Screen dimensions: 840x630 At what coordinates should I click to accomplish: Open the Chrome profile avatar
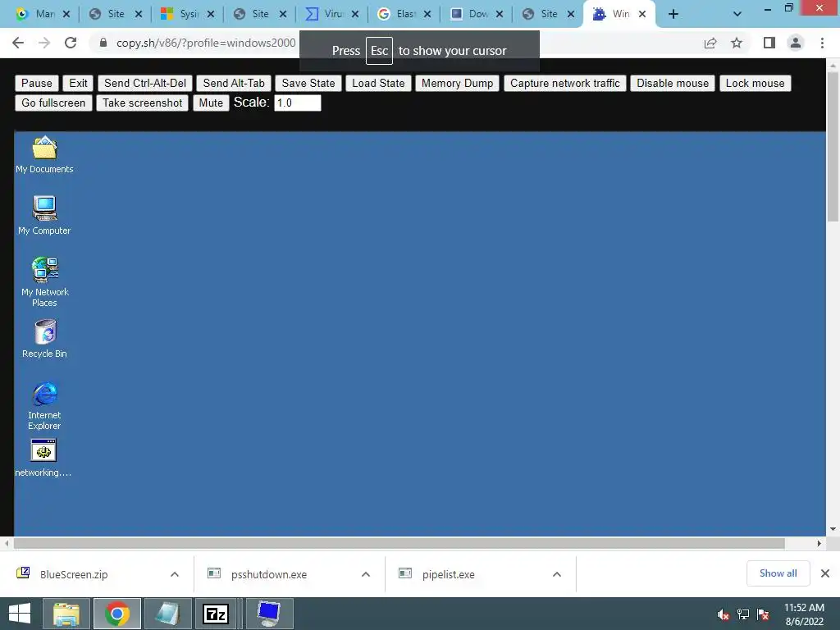(x=796, y=43)
